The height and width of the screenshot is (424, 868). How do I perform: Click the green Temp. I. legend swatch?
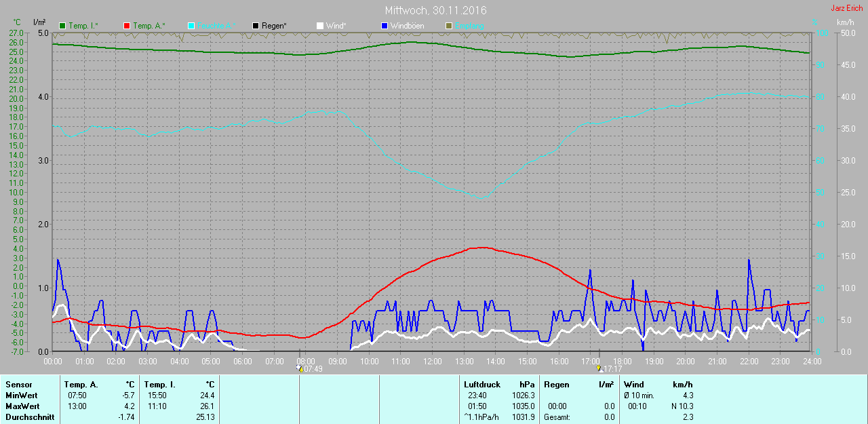63,26
